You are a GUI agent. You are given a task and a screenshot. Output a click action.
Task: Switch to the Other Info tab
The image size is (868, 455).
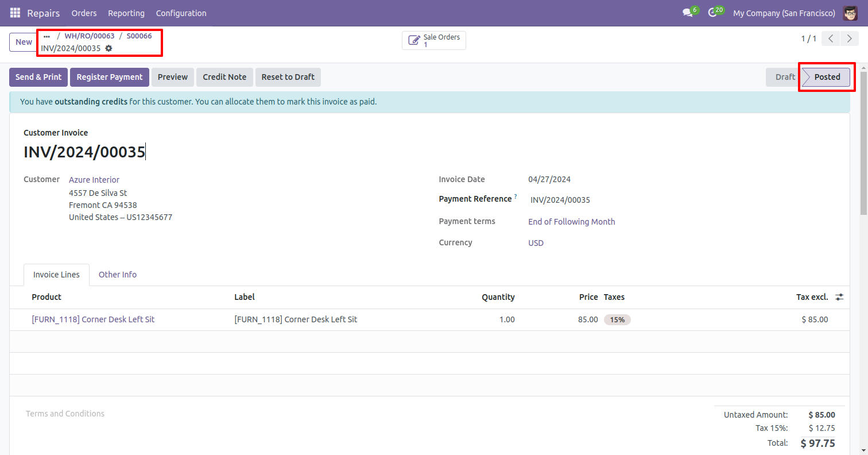click(118, 275)
